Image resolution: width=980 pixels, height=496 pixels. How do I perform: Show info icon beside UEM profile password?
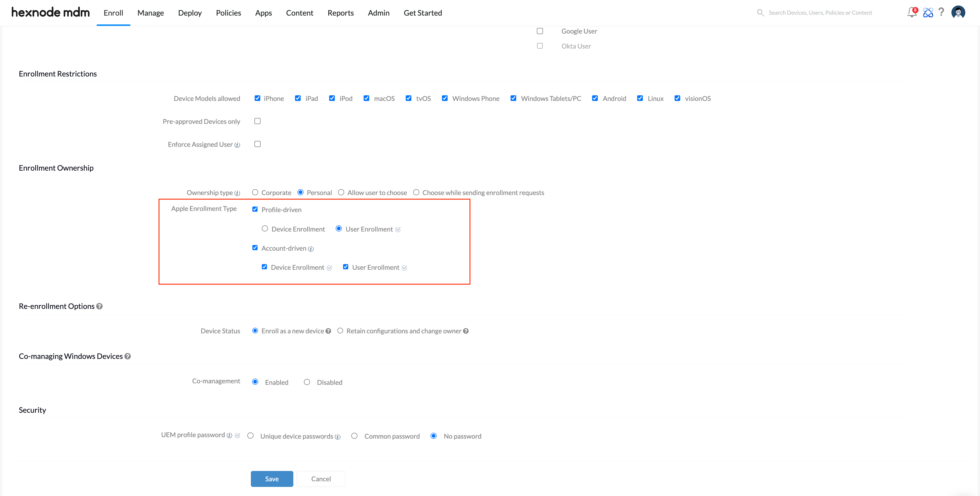tap(229, 435)
